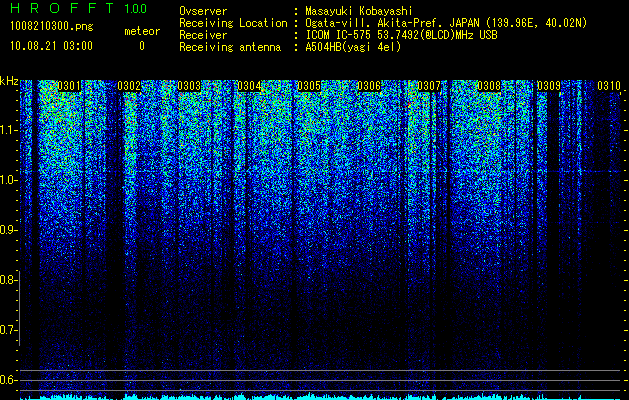The image size is (629, 400).
Task: Click the 0.7 frequency axis label
Action: 8,330
